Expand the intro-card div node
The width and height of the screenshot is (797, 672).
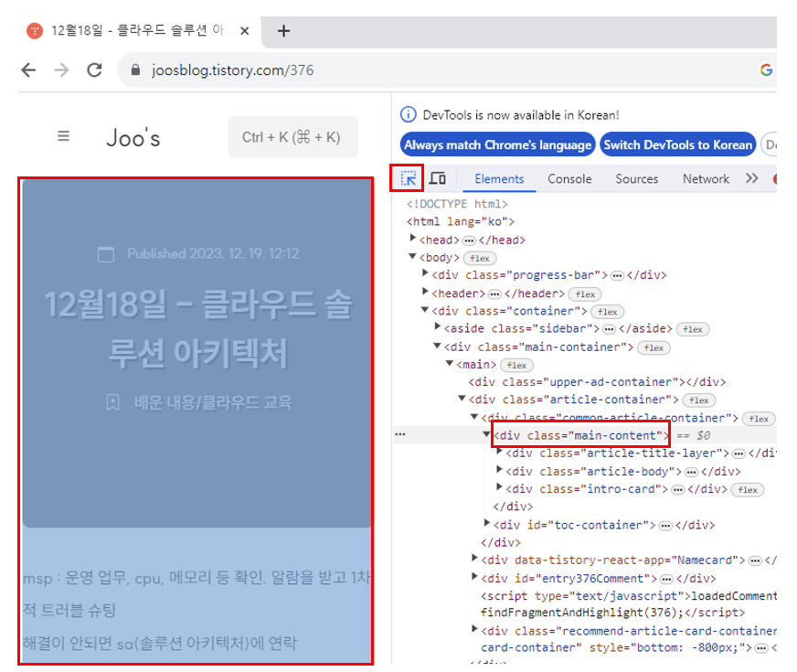500,487
